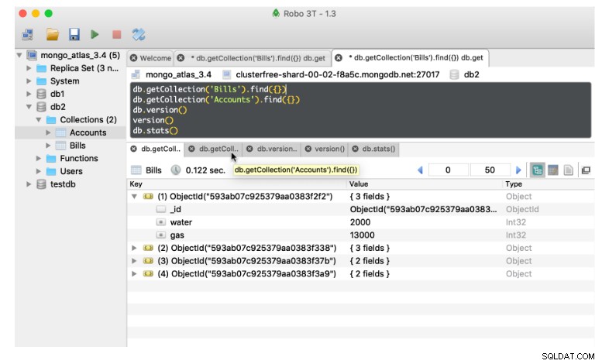Switch results to table view mode
The height and width of the screenshot is (364, 602).
(553, 170)
